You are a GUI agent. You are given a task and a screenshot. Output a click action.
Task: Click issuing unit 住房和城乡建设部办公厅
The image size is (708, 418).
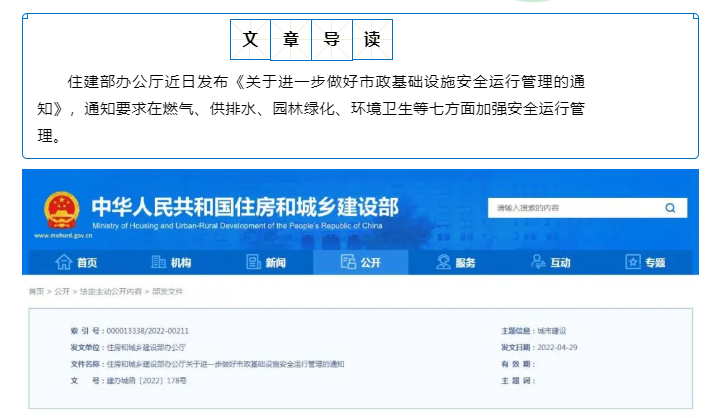[146, 348]
